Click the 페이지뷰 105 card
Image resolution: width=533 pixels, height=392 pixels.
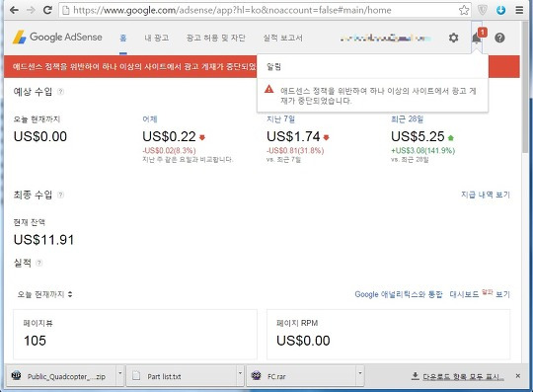pos(135,334)
